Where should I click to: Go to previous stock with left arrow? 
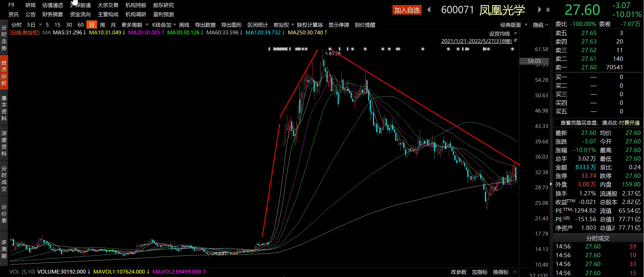click(x=429, y=10)
